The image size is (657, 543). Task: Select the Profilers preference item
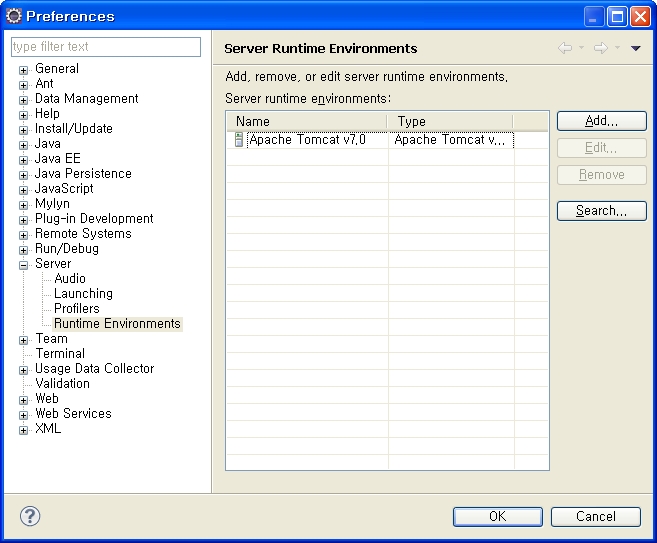tap(77, 309)
